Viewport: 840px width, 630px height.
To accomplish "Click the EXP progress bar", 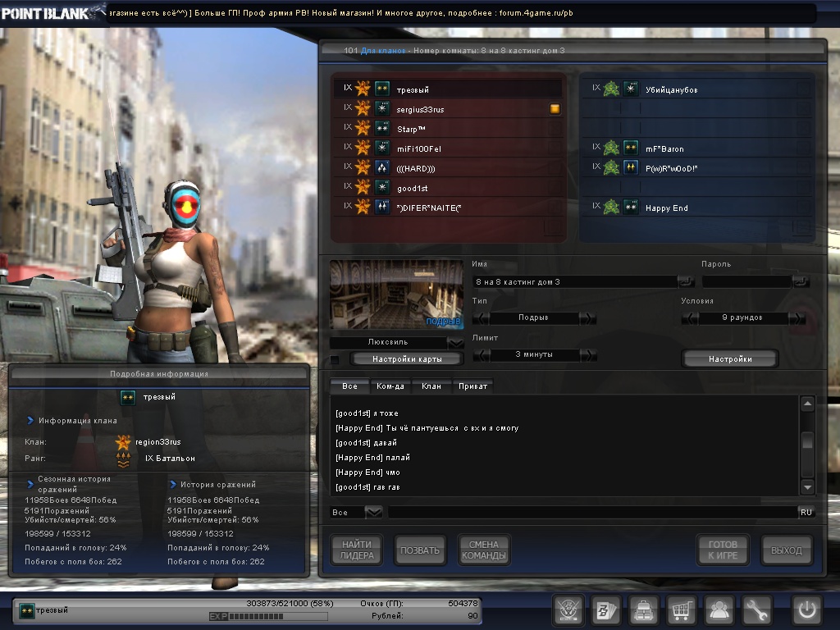I will [268, 617].
